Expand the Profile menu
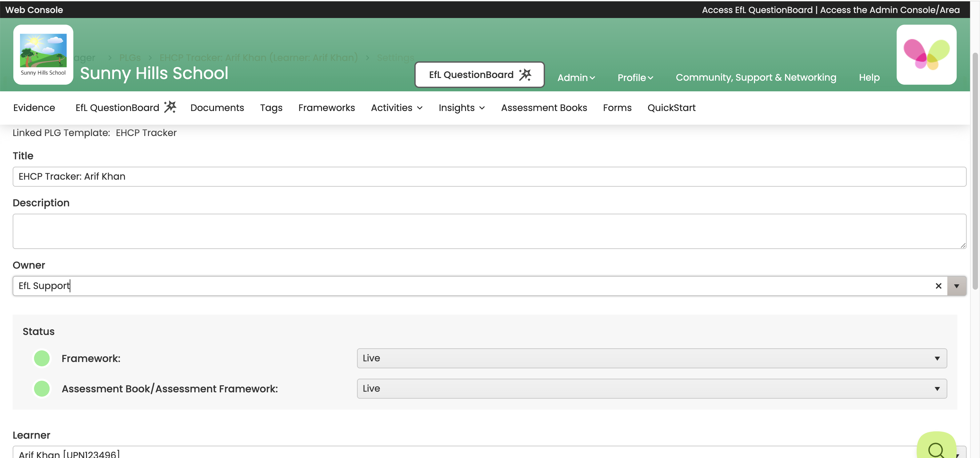The image size is (980, 458). [x=635, y=78]
